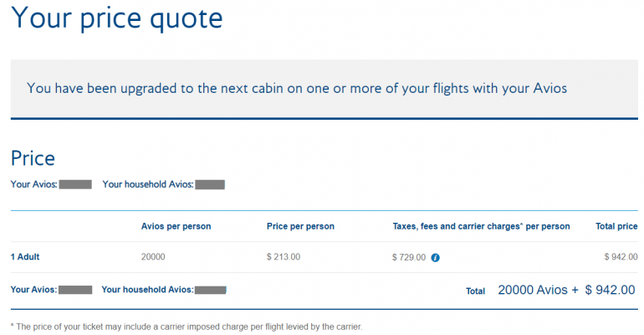
Task: Click "Your household Avios" label in the total row
Action: [146, 290]
